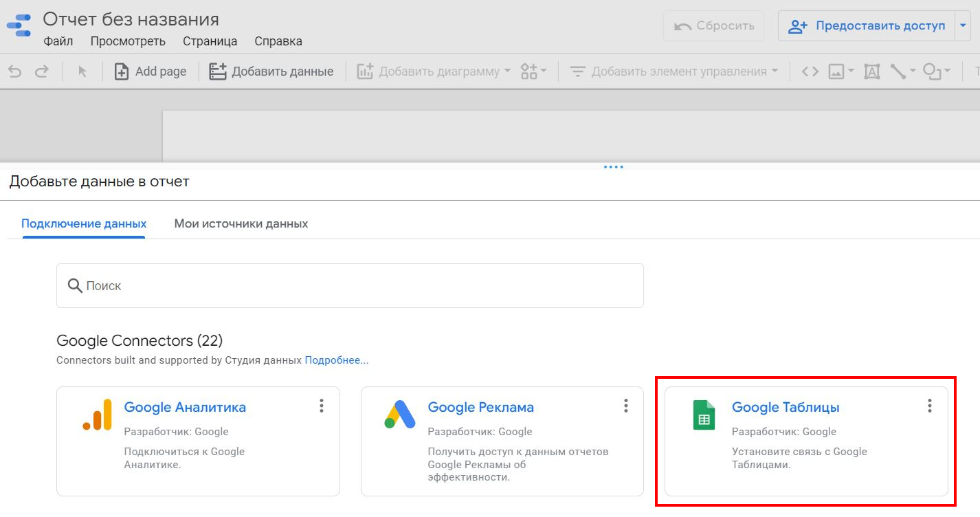This screenshot has height=517, width=980.
Task: Click the Сбросить button
Action: click(713, 26)
